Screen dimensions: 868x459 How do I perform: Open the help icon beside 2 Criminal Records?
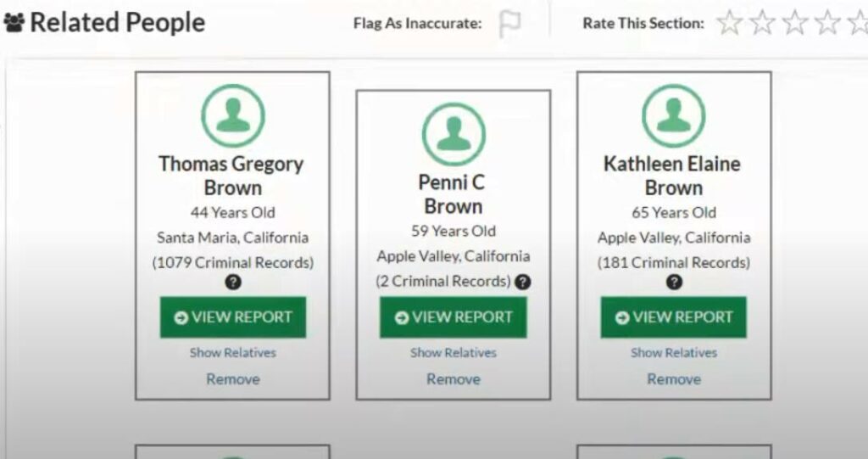tap(522, 283)
